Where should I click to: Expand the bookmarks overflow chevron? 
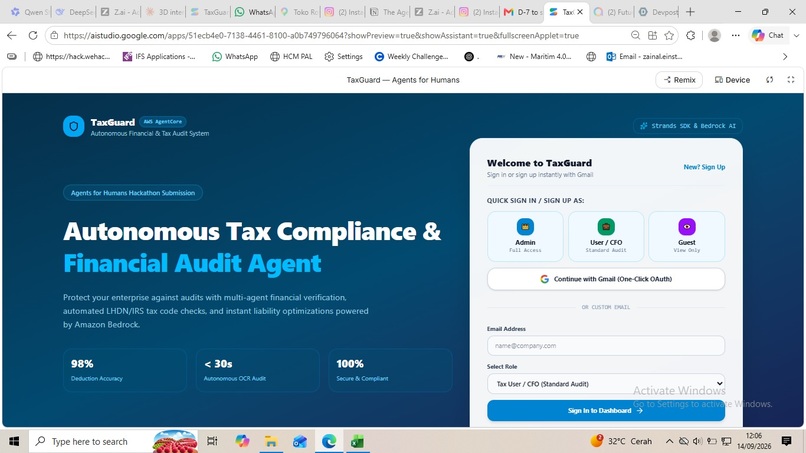tap(785, 57)
